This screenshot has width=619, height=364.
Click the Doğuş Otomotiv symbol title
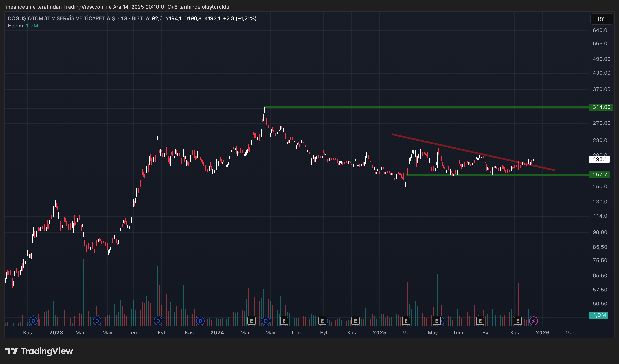[62, 18]
